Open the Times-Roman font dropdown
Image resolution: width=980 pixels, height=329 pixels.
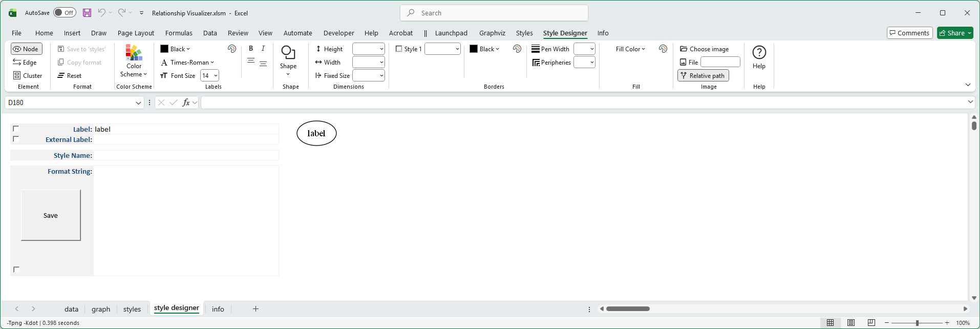pyautogui.click(x=212, y=63)
